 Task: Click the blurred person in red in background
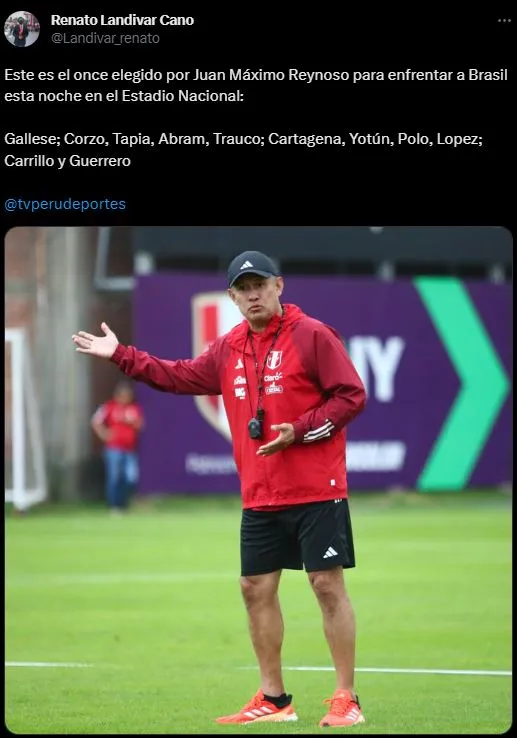[119, 447]
